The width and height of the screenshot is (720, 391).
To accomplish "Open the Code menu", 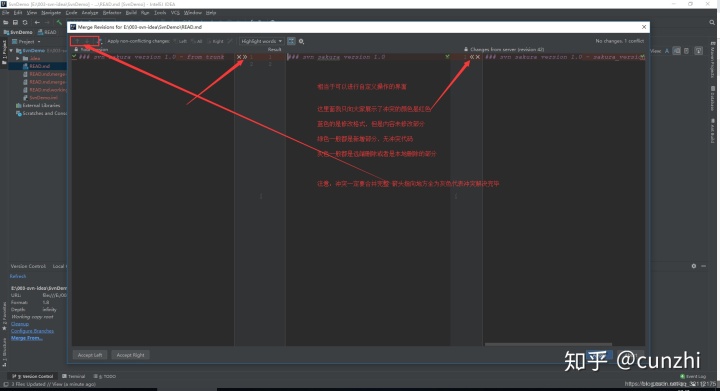I will click(x=71, y=13).
